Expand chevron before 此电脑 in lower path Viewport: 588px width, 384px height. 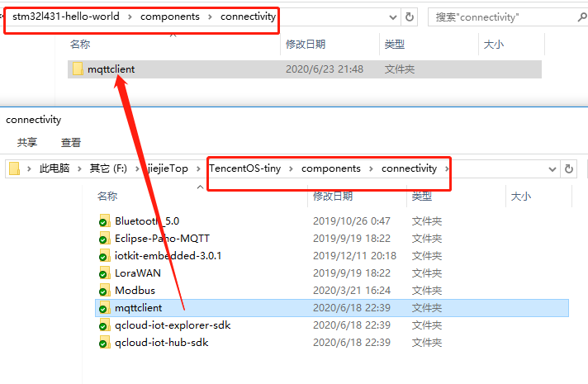(29, 168)
